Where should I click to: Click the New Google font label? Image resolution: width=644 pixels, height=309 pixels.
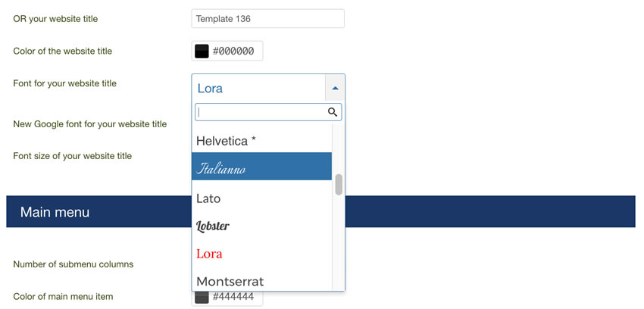coord(90,124)
